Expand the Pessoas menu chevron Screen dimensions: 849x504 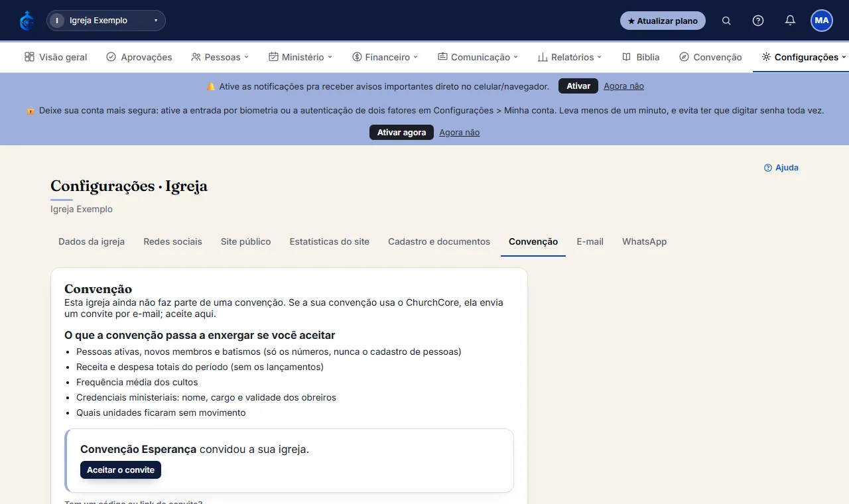tap(246, 57)
